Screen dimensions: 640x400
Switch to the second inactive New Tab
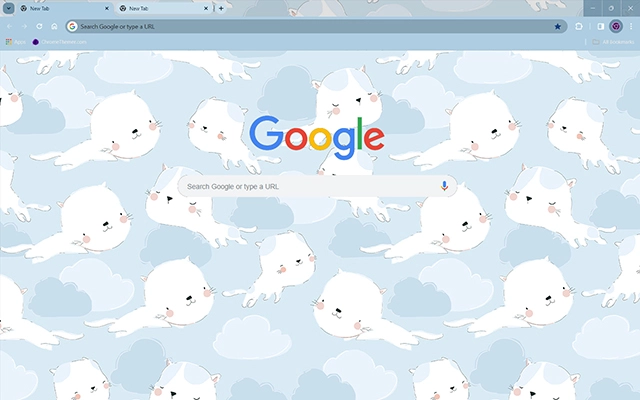163,8
